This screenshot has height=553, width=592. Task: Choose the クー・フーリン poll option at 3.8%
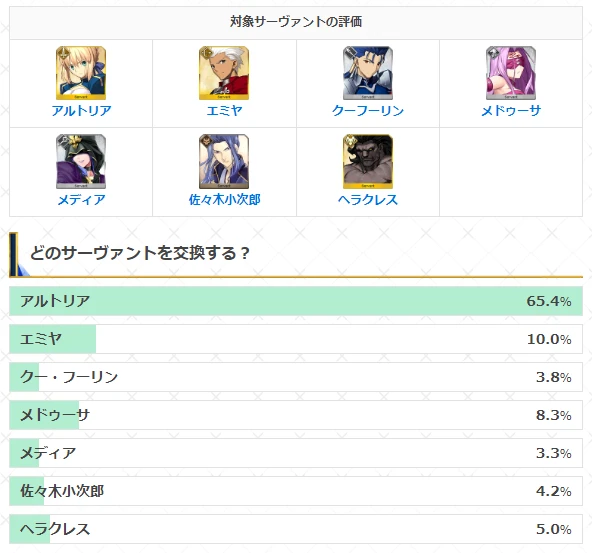pos(296,377)
